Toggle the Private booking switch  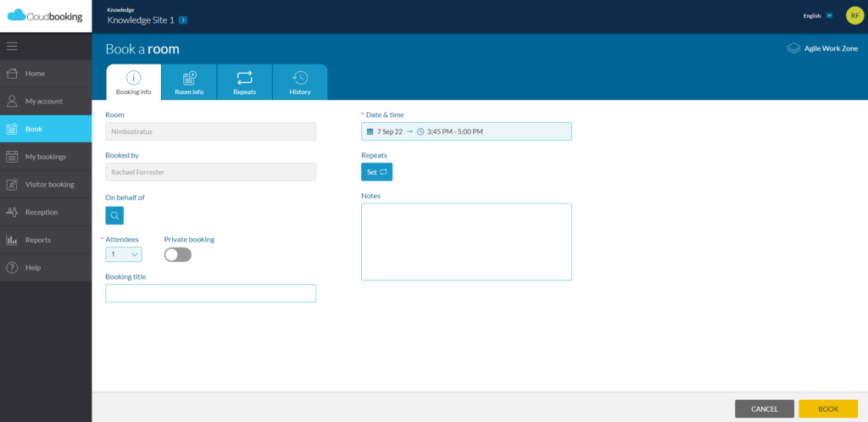pyautogui.click(x=178, y=254)
